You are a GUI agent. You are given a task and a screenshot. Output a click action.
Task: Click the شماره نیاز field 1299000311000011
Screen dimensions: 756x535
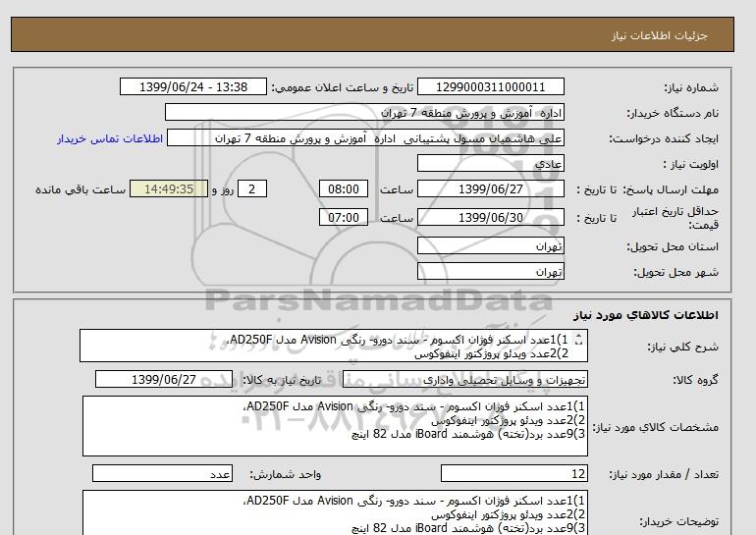click(x=490, y=87)
